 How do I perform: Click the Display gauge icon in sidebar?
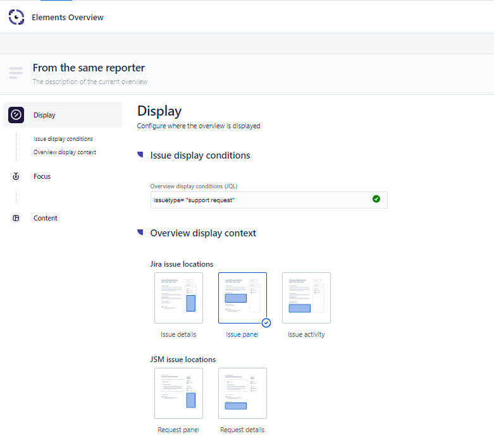click(16, 115)
